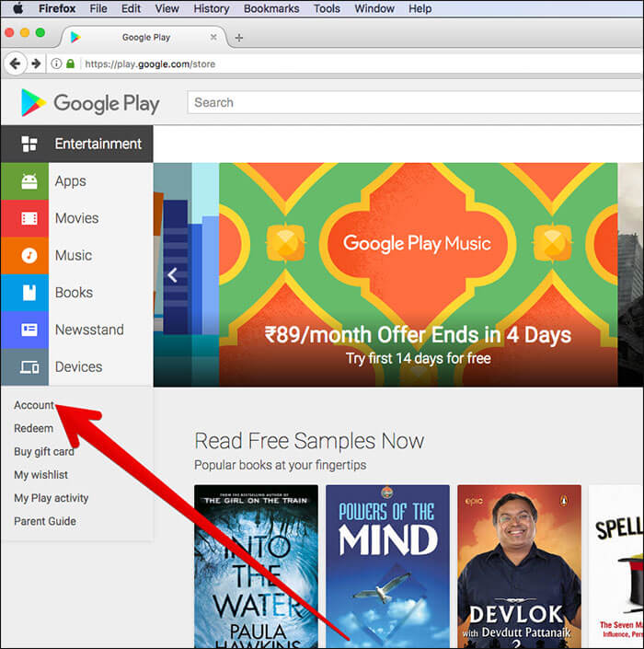
Task: Close the Google Play tab
Action: click(213, 37)
